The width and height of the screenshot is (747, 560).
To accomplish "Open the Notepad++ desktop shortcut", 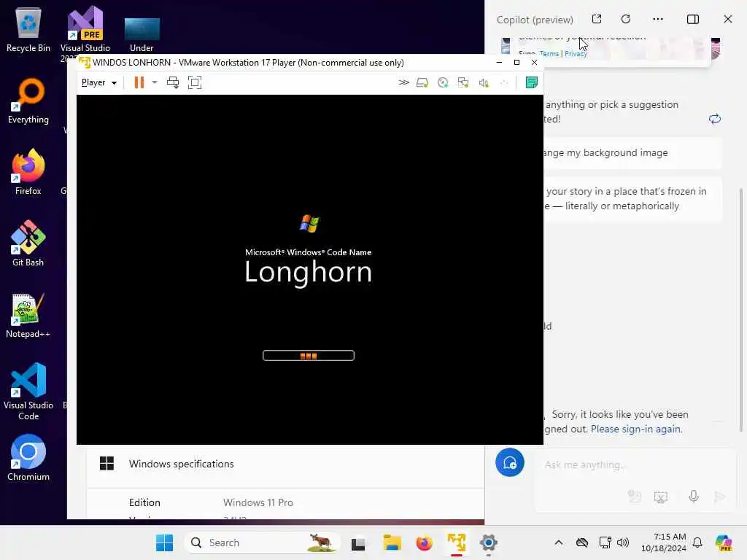I will (x=28, y=315).
